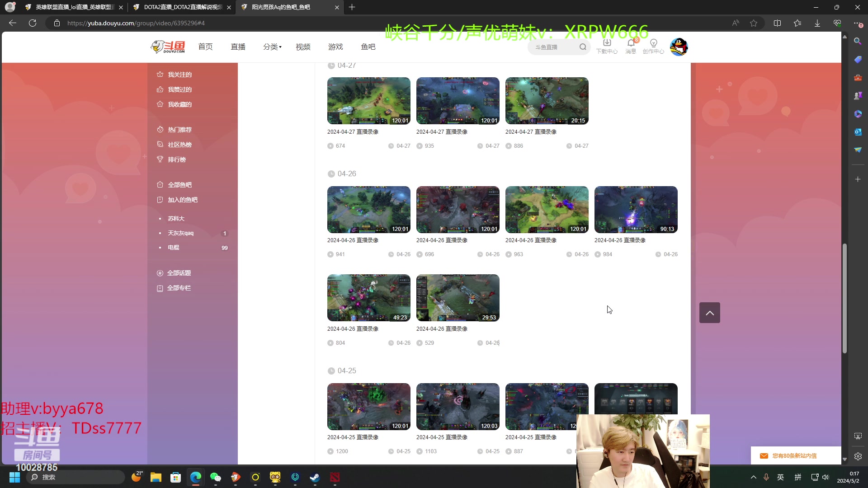Image resolution: width=868 pixels, height=488 pixels.
Task: Click the taskbar volume speaker icon
Action: coord(826,477)
